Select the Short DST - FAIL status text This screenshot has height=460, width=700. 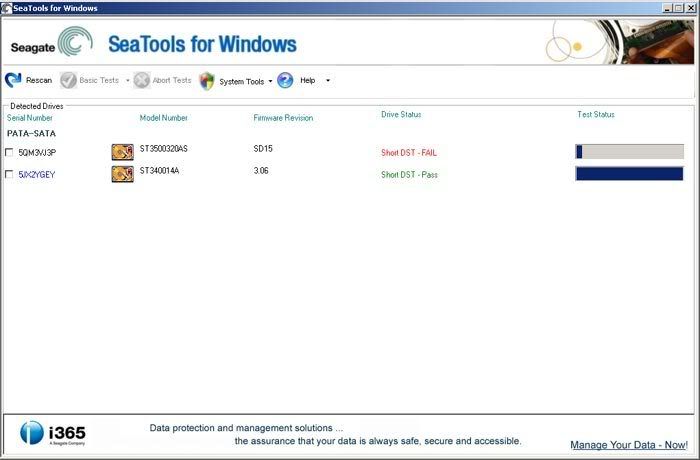(x=409, y=153)
